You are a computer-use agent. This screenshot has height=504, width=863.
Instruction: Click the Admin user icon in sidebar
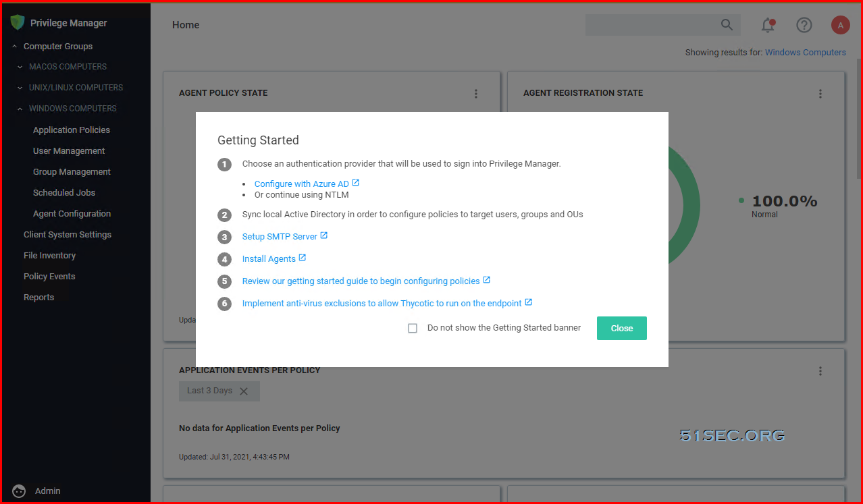pyautogui.click(x=19, y=491)
